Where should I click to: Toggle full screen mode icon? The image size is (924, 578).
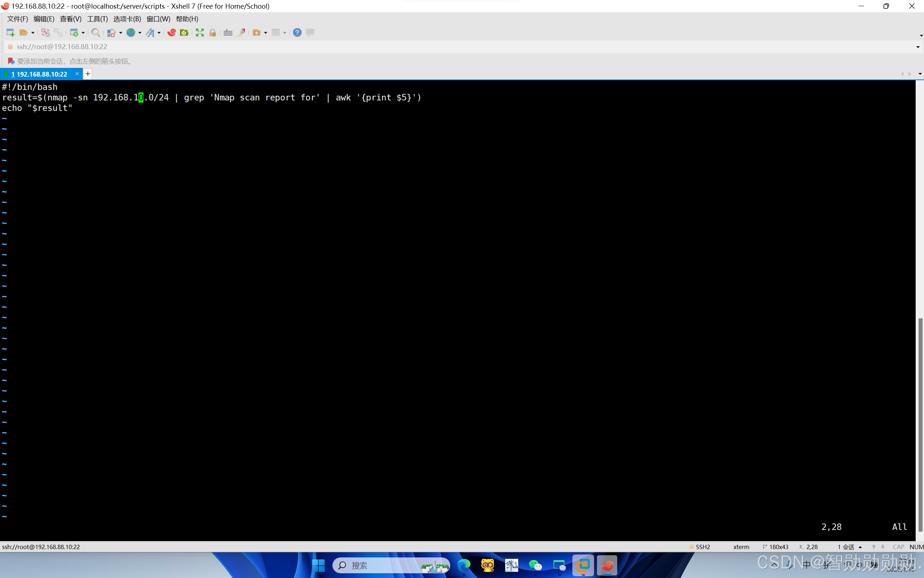[x=200, y=33]
